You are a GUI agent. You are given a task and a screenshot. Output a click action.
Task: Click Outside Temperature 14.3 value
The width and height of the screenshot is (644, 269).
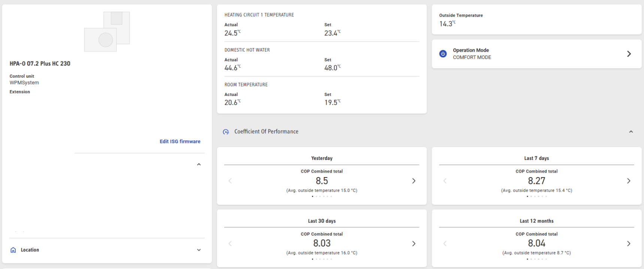pos(447,24)
